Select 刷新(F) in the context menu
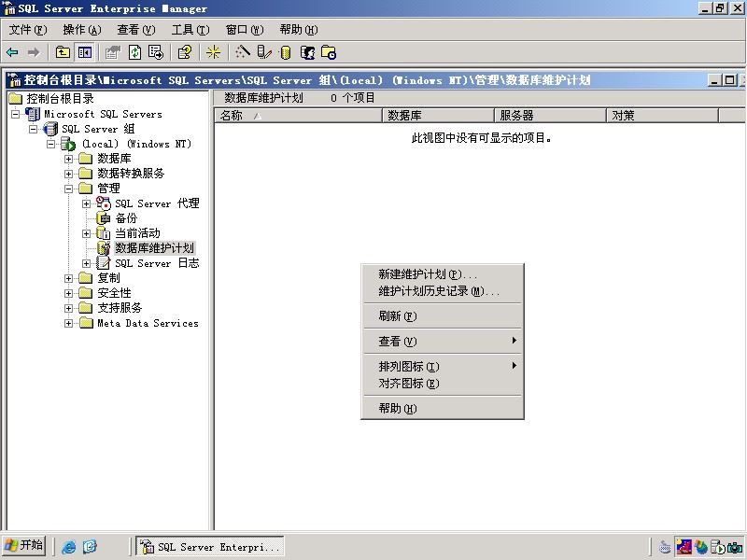 point(442,316)
